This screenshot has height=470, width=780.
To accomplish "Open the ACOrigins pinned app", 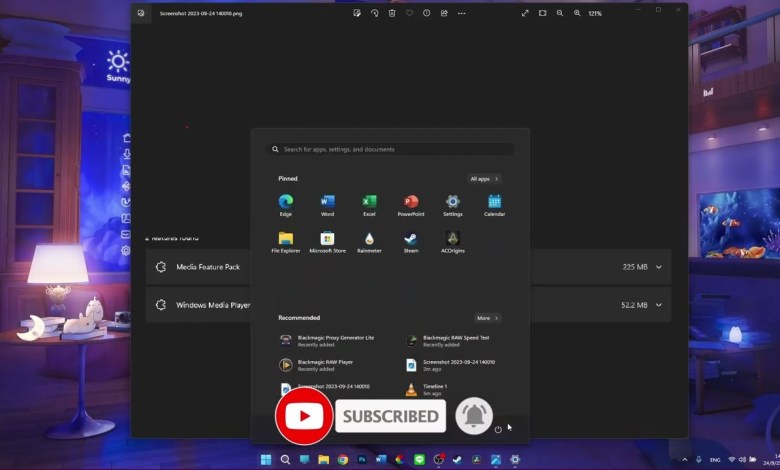I will coord(452,240).
